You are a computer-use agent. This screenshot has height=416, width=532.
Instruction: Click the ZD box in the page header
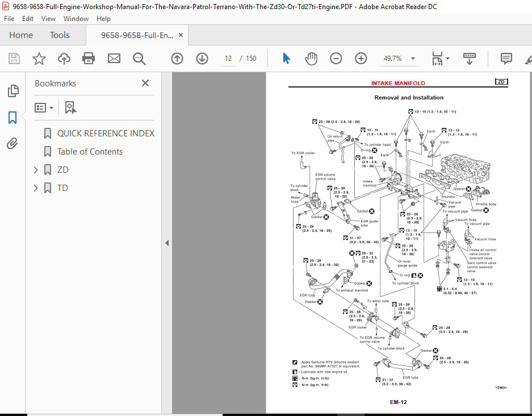[501, 82]
